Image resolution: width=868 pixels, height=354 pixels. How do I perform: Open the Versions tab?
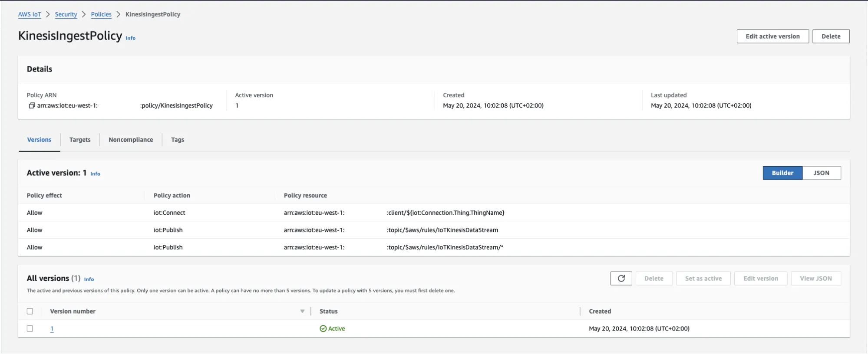39,140
